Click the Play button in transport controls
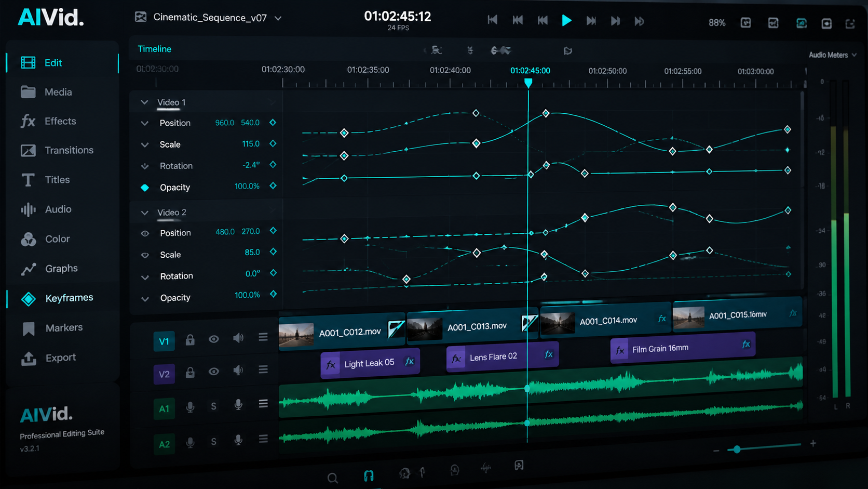 566,21
